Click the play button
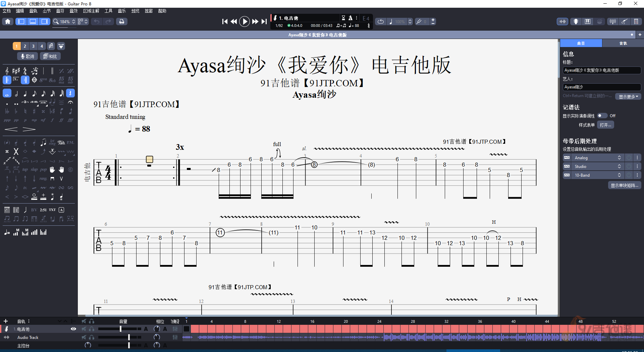644x352 pixels. tap(245, 21)
